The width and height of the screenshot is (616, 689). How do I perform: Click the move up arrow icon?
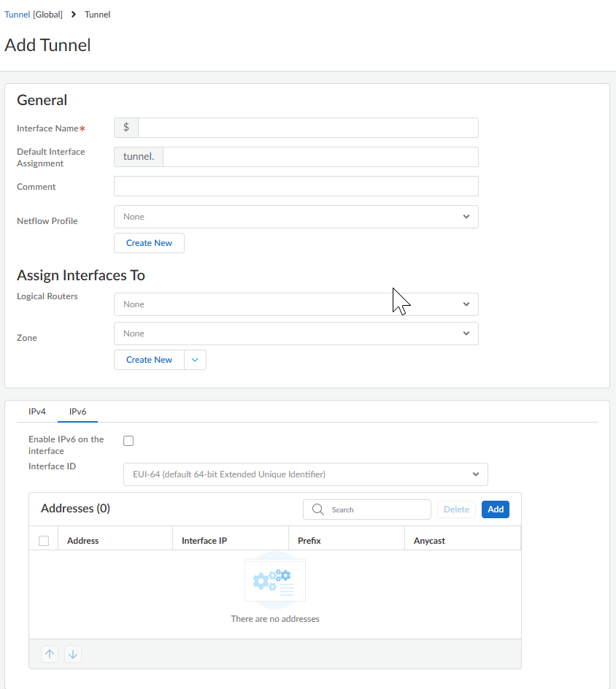click(50, 654)
